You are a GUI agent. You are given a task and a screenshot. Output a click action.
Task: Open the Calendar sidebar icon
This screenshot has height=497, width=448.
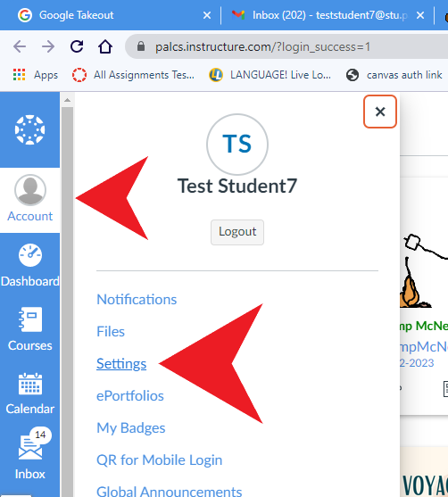[29, 393]
